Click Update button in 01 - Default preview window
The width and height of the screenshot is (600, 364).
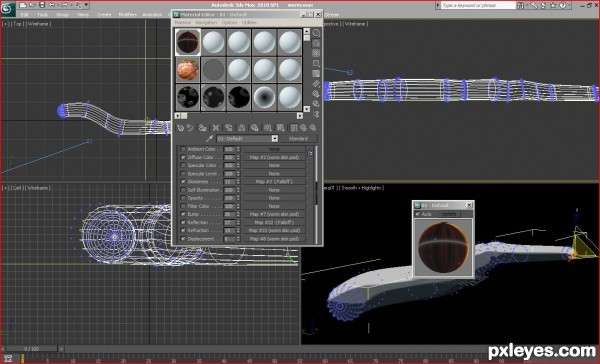pos(448,214)
